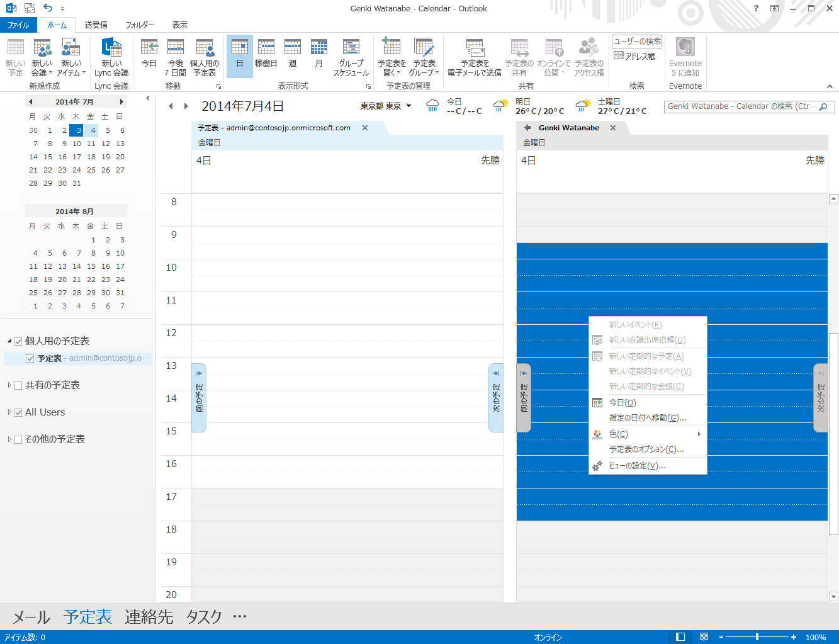This screenshot has width=839, height=644.
Task: Check the その他の予定表 checkbox
Action: click(18, 439)
